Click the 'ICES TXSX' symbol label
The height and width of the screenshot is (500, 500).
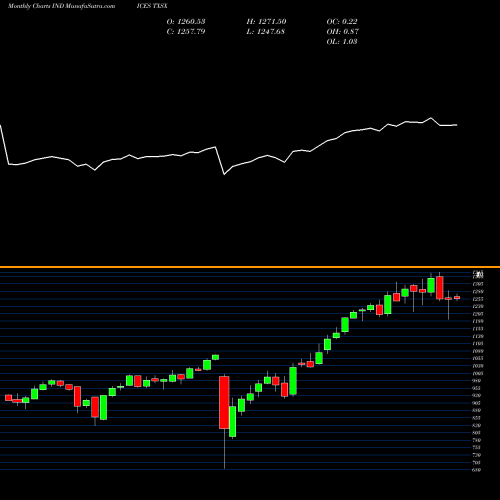(x=152, y=6)
